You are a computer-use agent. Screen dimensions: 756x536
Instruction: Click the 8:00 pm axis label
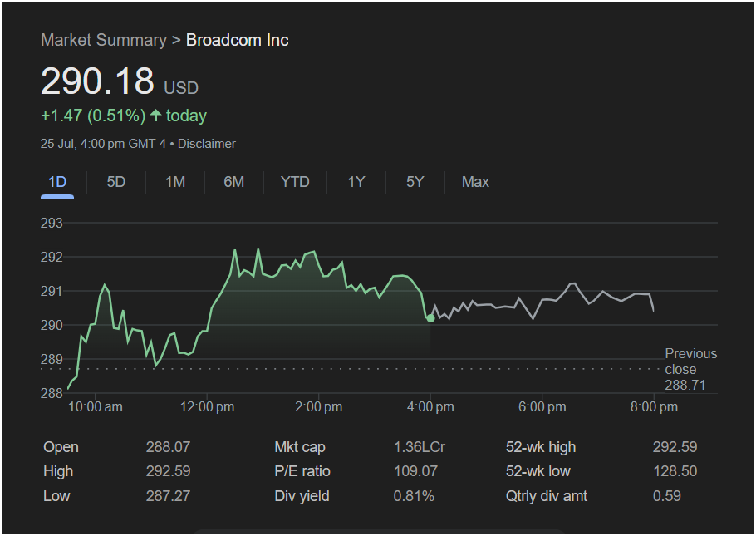click(x=654, y=406)
